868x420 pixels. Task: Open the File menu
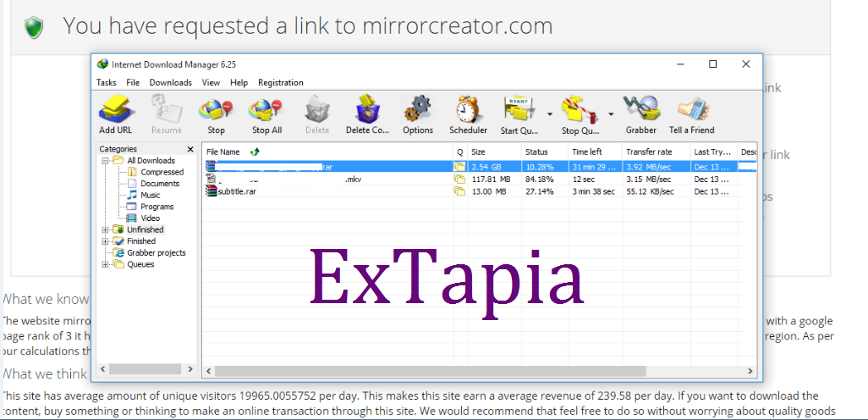point(133,82)
